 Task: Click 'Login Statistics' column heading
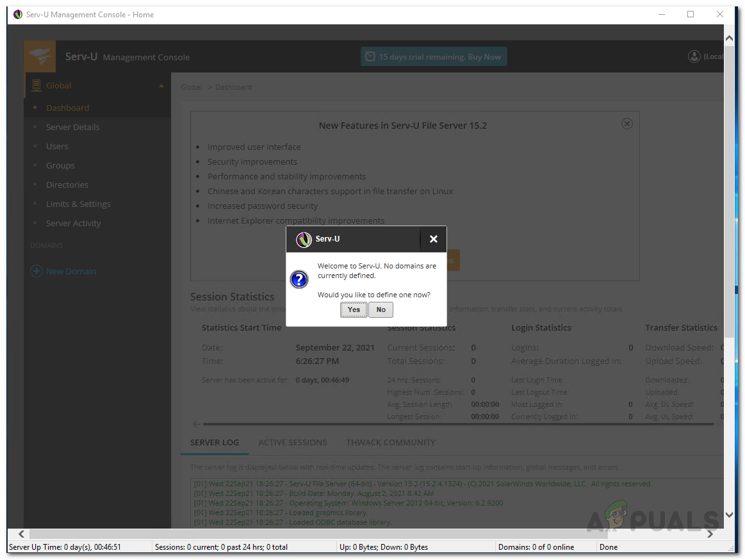tap(541, 327)
